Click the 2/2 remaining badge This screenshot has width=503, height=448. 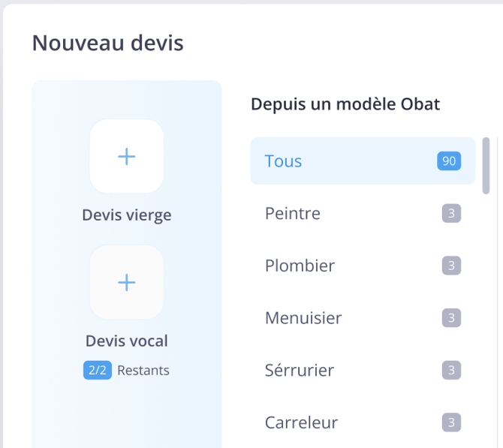coord(98,370)
